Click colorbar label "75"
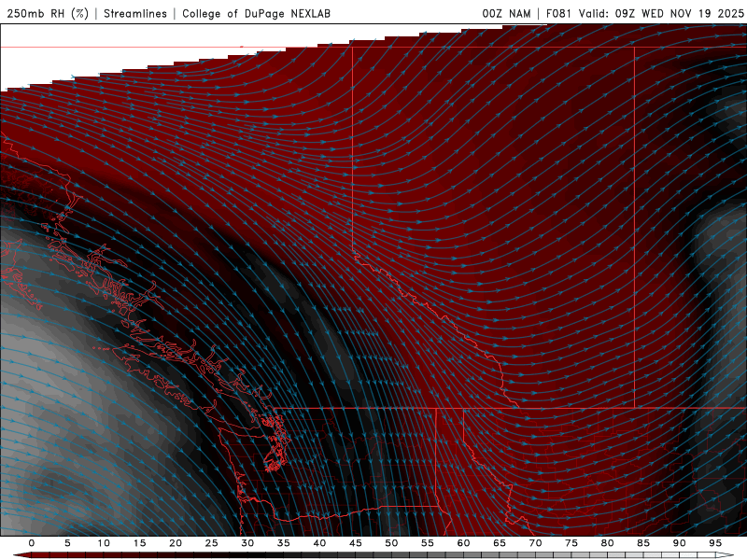Image resolution: width=747 pixels, height=560 pixels. [571, 543]
